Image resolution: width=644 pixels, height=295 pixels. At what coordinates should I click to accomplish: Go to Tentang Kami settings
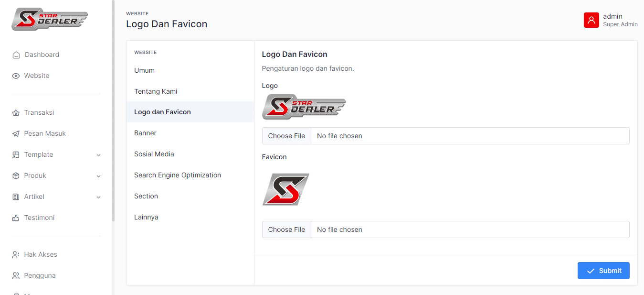pyautogui.click(x=156, y=91)
